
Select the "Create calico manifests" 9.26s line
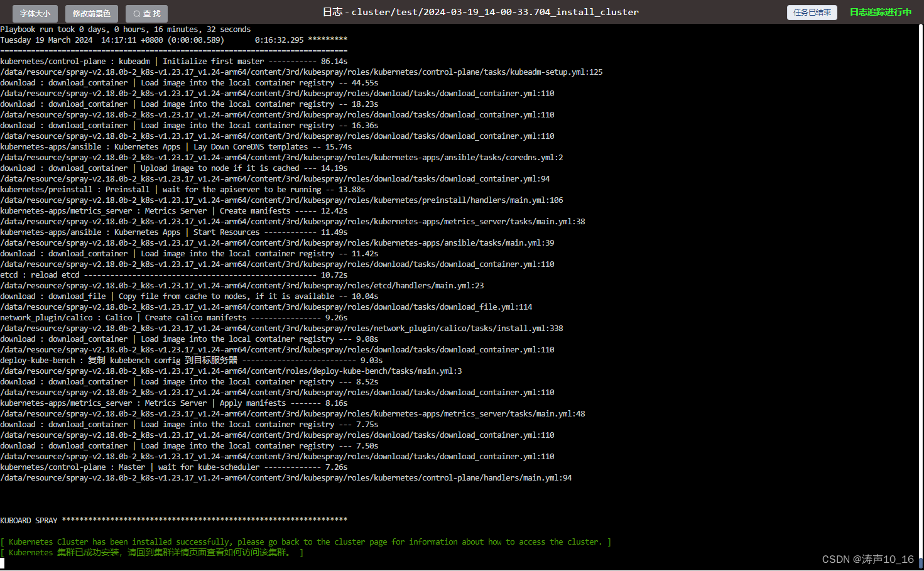point(174,318)
